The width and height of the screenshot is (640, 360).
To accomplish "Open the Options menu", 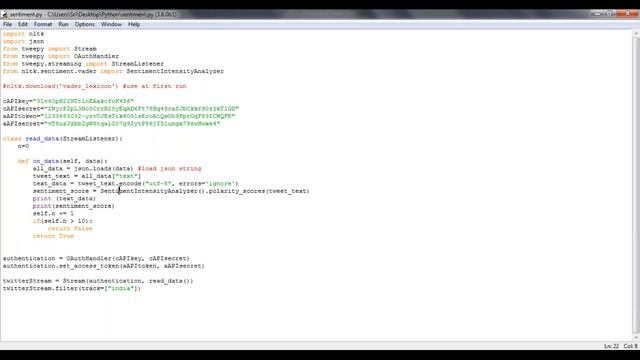I will coord(84,24).
